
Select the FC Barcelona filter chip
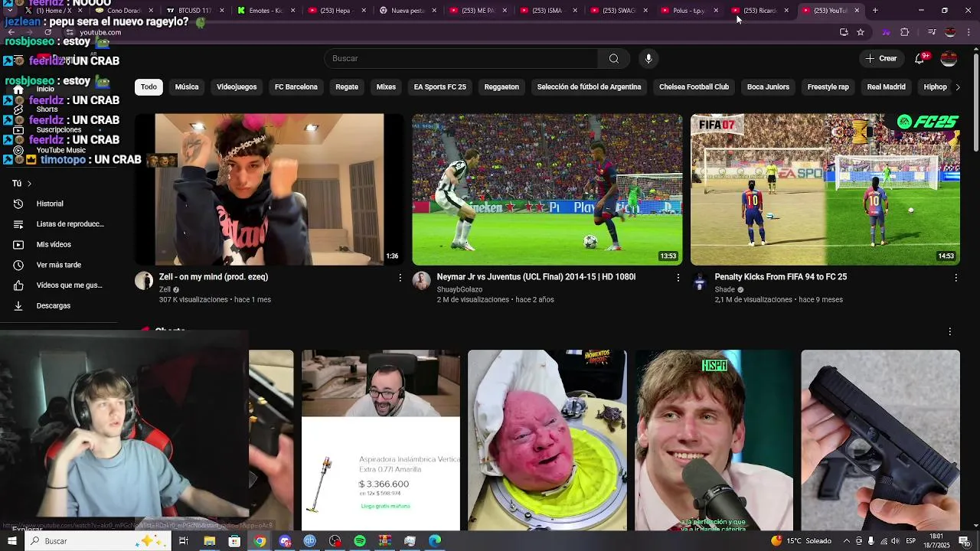296,87
